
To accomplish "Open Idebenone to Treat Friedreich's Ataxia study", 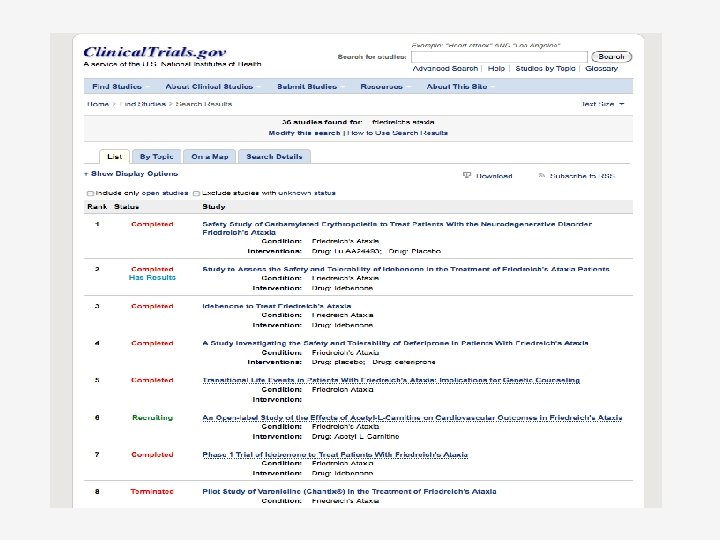I will point(277,306).
